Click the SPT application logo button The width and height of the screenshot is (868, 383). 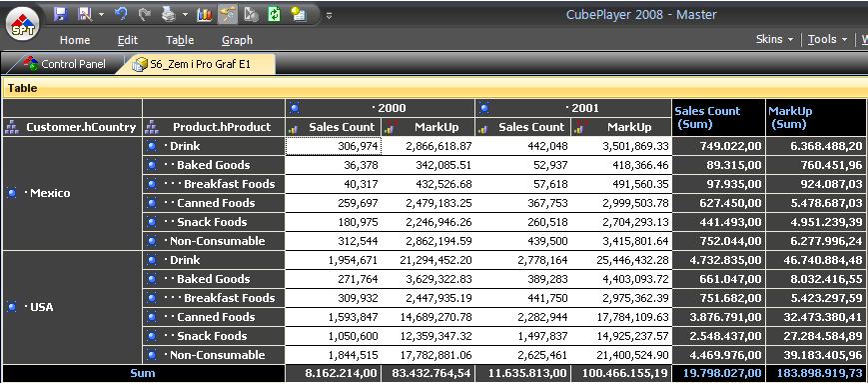23,24
